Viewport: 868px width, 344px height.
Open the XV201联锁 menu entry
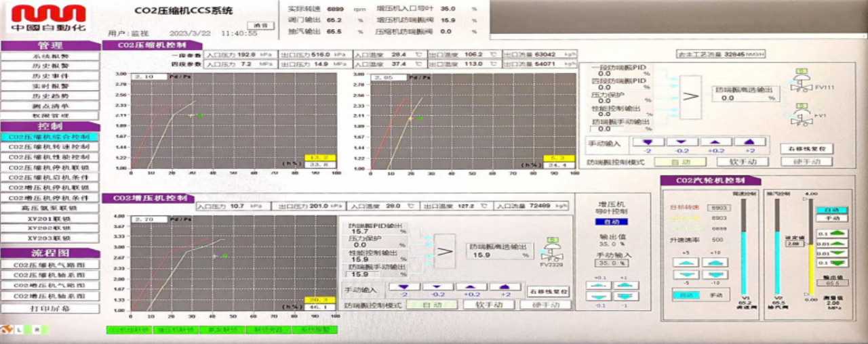click(50, 218)
